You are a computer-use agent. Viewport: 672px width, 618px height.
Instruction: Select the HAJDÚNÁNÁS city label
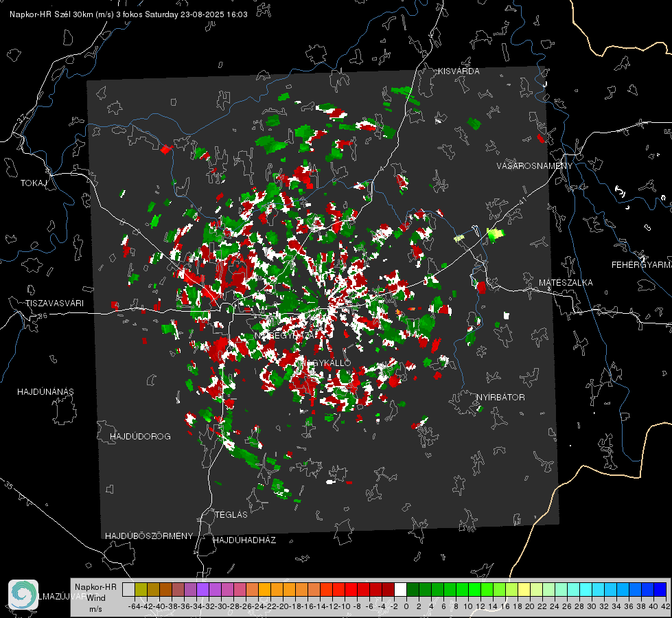coord(45,392)
